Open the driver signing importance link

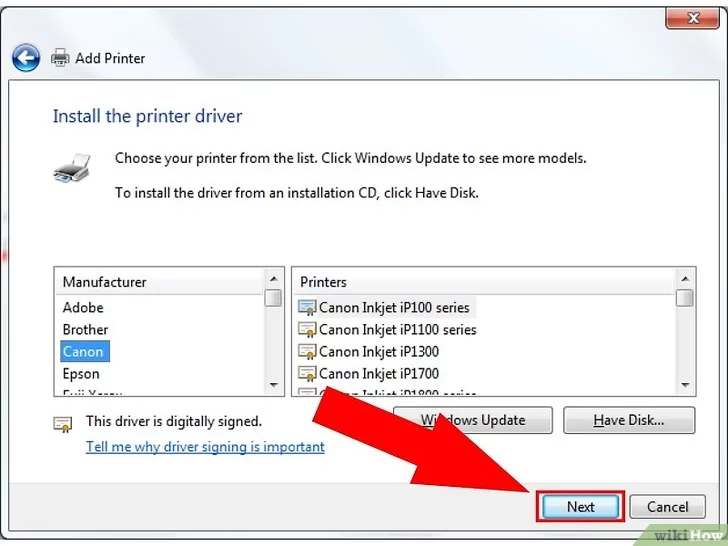coord(205,447)
